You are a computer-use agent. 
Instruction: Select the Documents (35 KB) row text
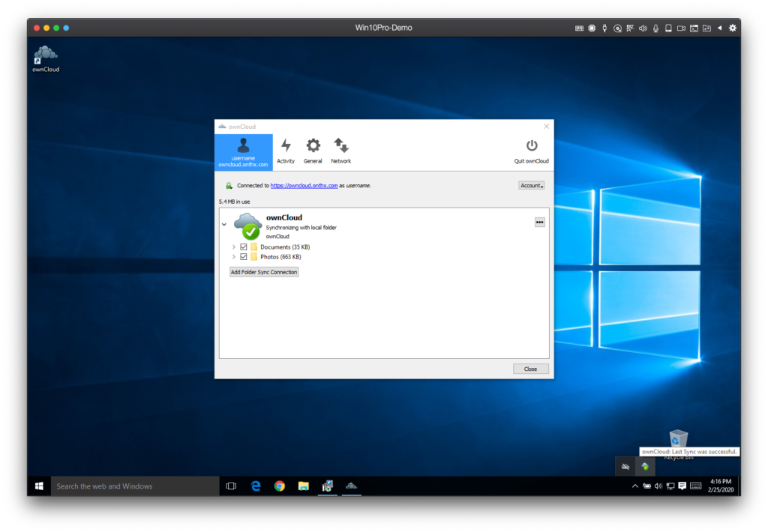[285, 247]
